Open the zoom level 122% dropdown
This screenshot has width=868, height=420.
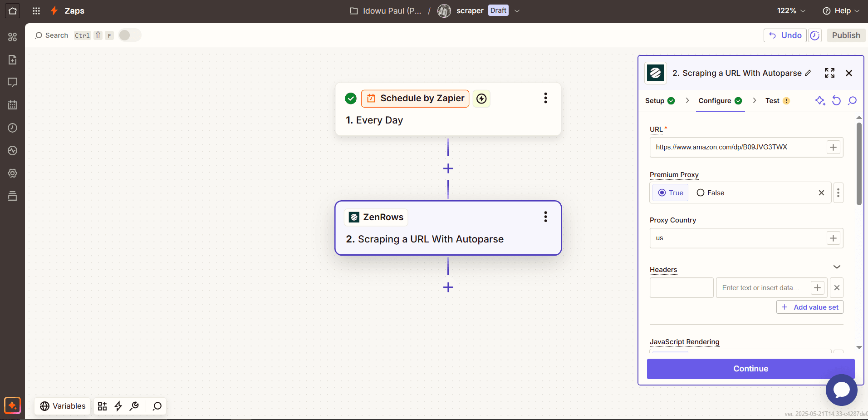[x=791, y=11]
